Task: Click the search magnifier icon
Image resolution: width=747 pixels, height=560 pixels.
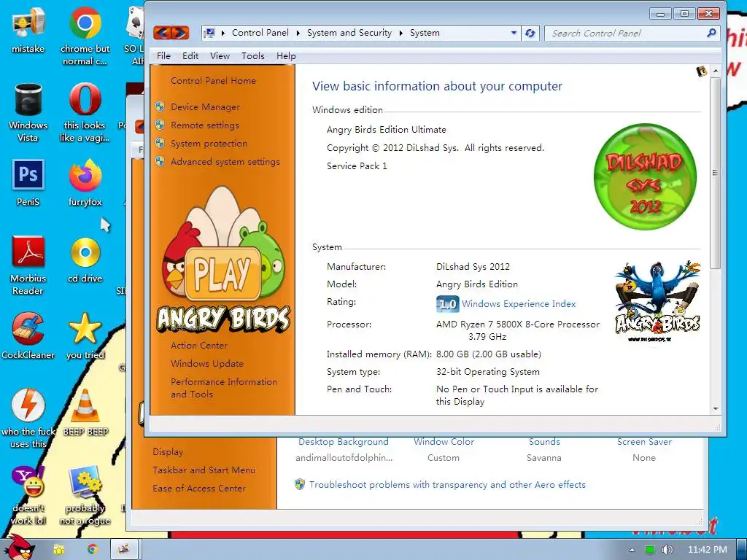Action: 711,33
